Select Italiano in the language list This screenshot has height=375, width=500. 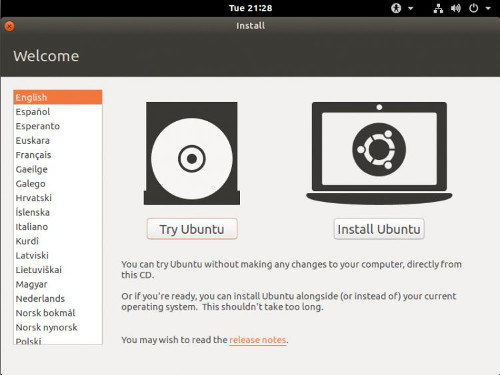coord(58,227)
